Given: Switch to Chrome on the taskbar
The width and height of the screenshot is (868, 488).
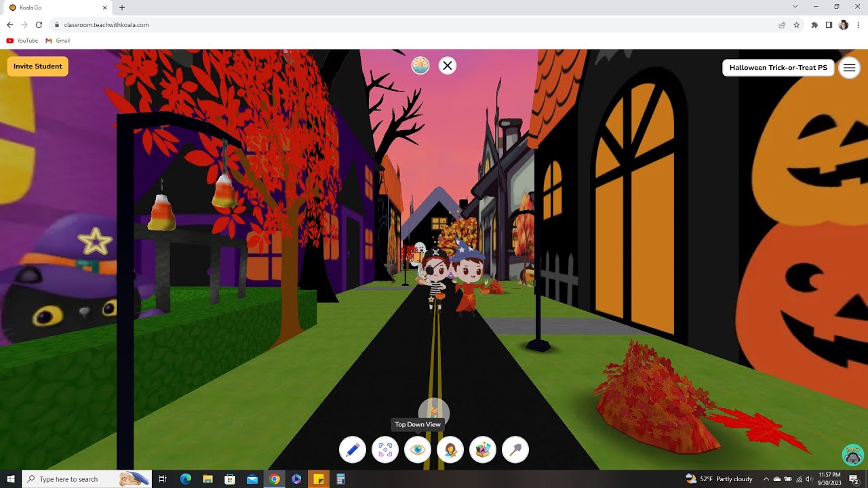Looking at the screenshot, I should pos(274,479).
